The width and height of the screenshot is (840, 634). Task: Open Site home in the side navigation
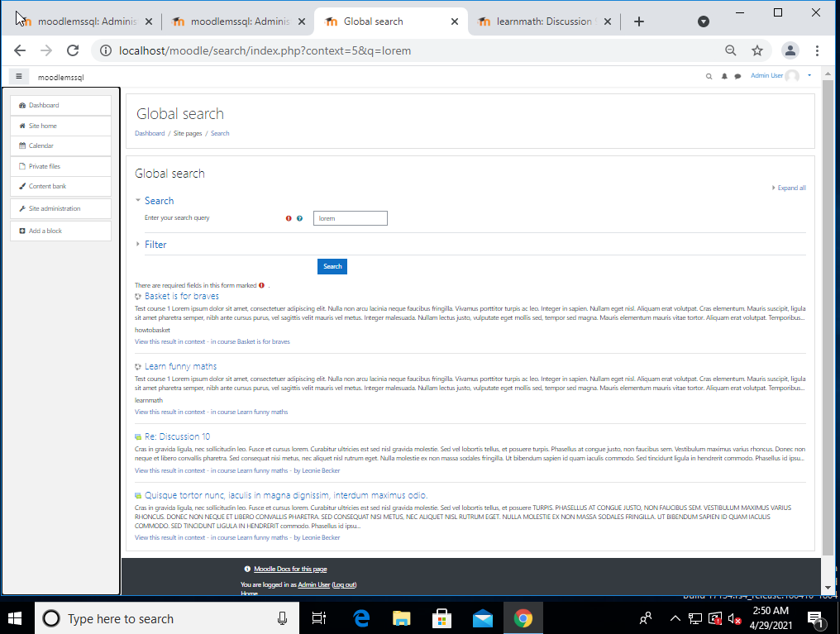coord(60,126)
